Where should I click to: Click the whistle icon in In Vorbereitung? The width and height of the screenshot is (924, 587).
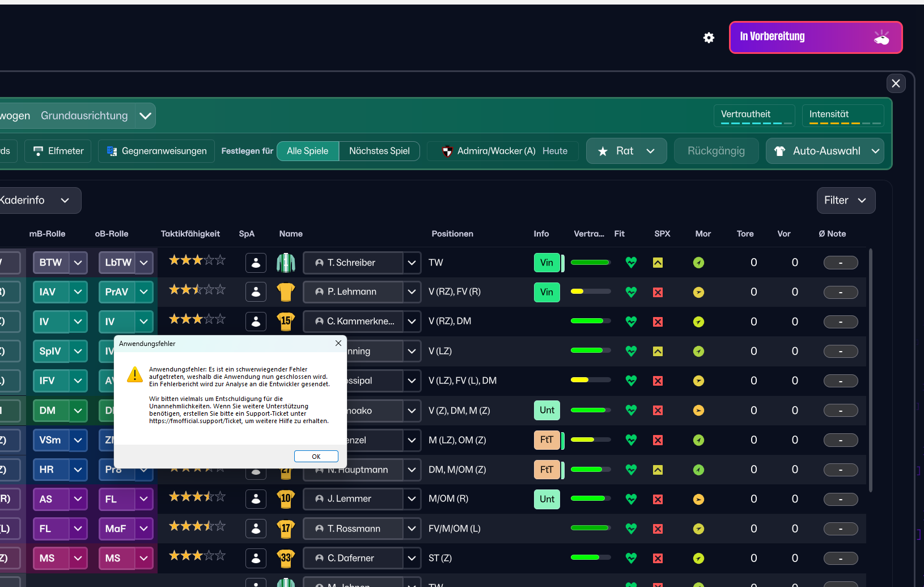(881, 37)
